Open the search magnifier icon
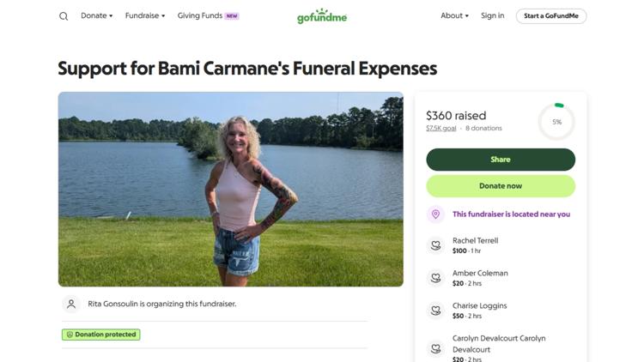This screenshot has width=644, height=362. [x=64, y=16]
